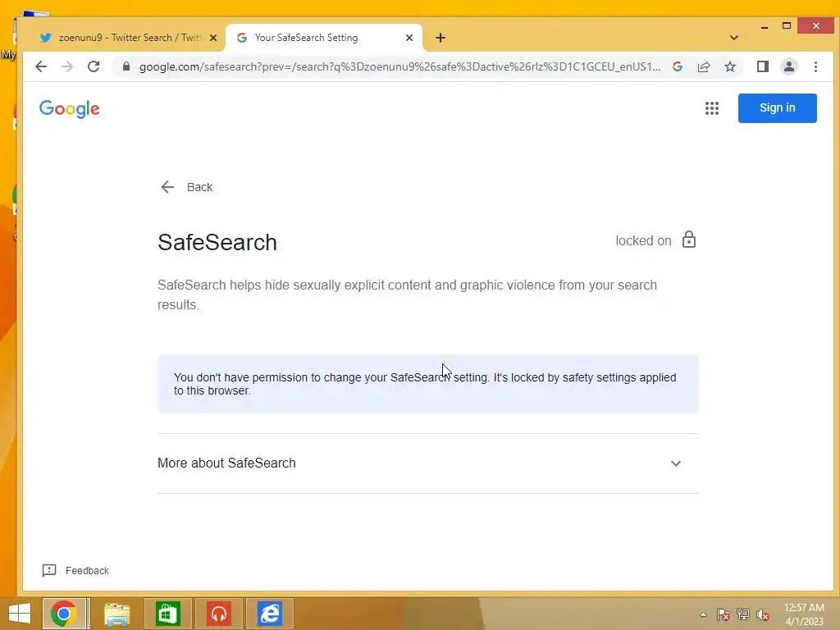The height and width of the screenshot is (630, 840).
Task: Open a new tab with plus button
Action: [x=441, y=38]
